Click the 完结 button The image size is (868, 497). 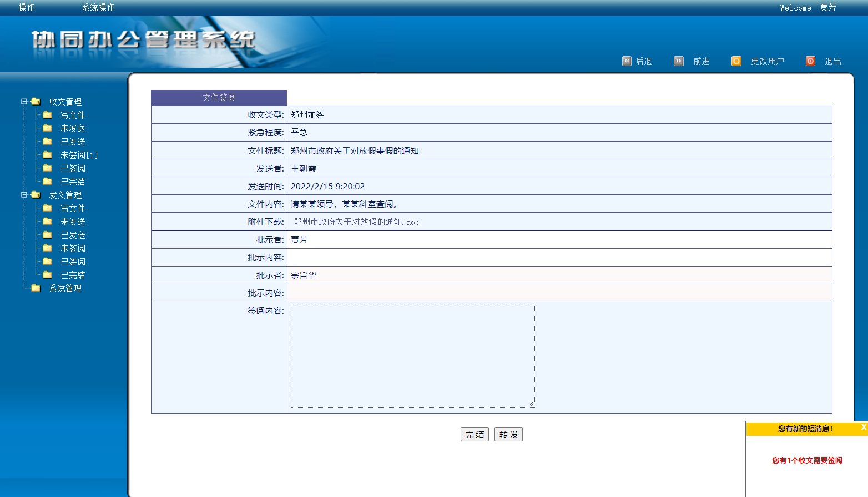[x=475, y=434]
